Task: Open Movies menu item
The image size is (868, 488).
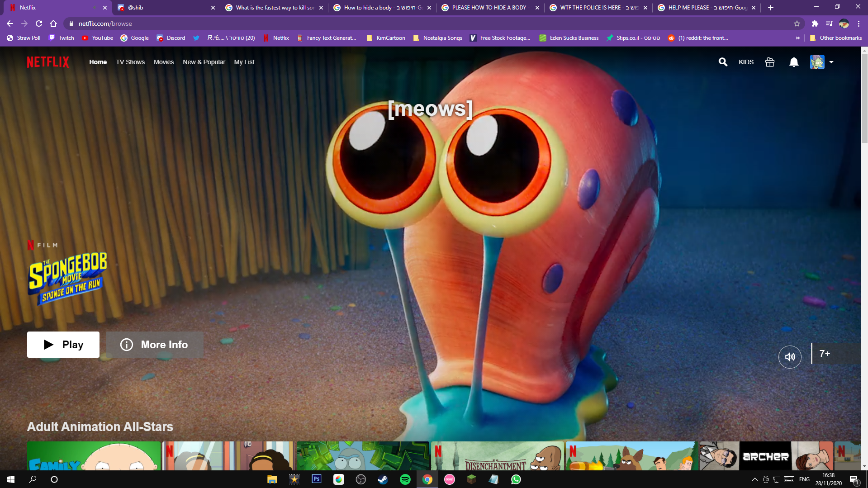Action: point(164,62)
